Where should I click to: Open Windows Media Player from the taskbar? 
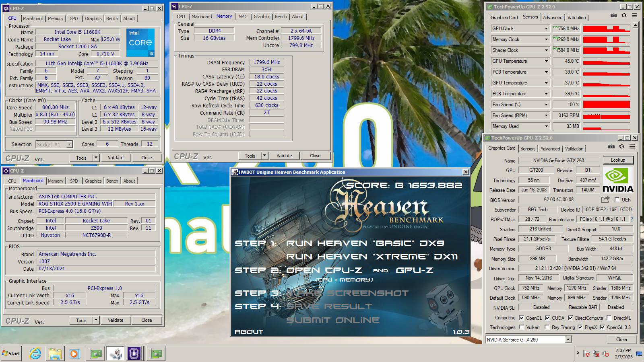tap(74, 354)
